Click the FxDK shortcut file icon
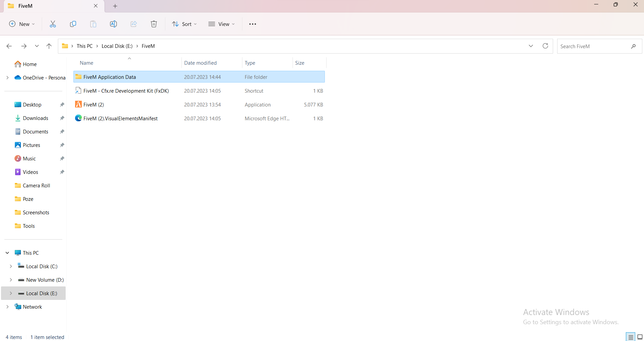 [x=78, y=91]
